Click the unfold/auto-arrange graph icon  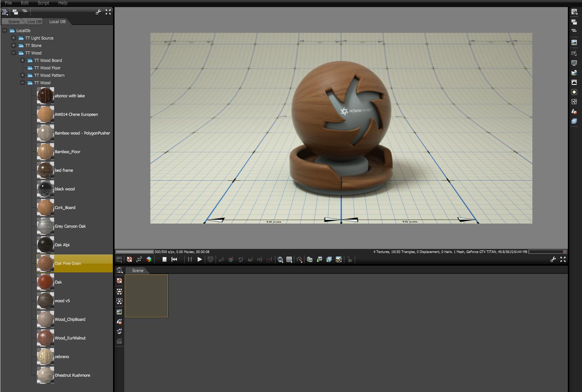[x=119, y=270]
